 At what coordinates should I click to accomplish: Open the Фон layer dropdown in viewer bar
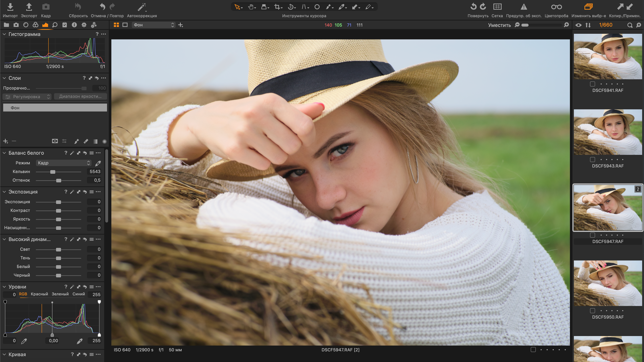153,25
